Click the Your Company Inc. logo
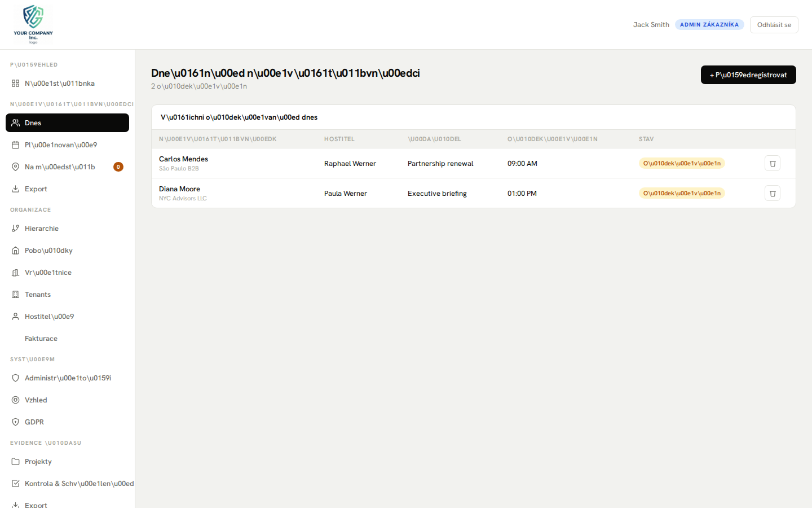 point(33,24)
